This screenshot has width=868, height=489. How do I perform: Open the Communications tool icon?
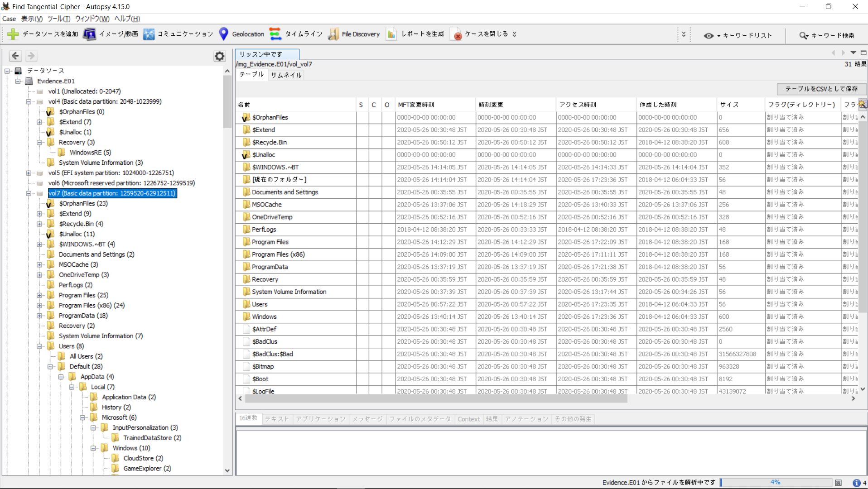149,34
